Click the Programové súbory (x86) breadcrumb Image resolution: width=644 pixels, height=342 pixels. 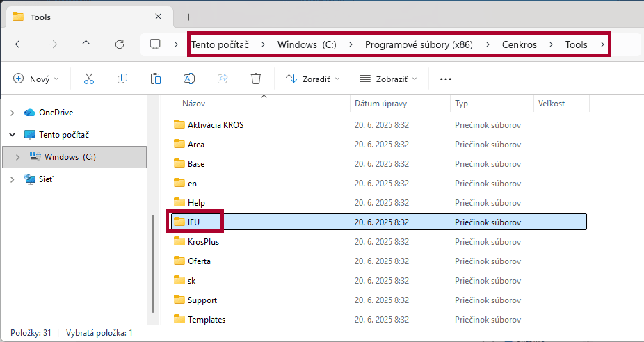[x=419, y=44]
